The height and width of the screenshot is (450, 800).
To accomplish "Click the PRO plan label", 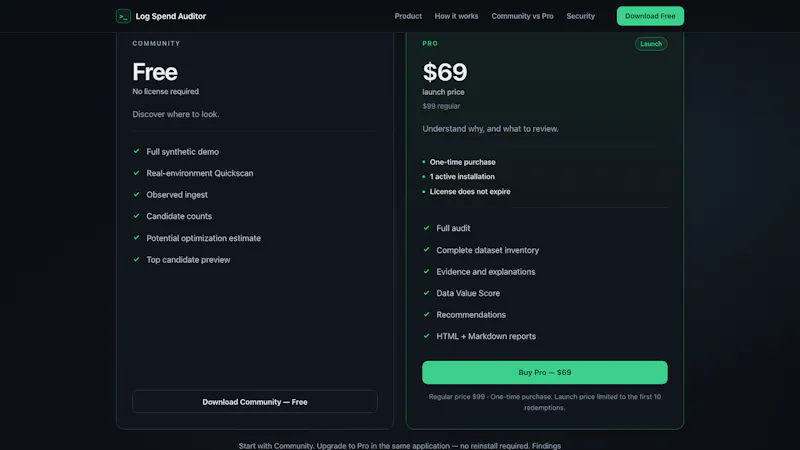I will [x=430, y=43].
